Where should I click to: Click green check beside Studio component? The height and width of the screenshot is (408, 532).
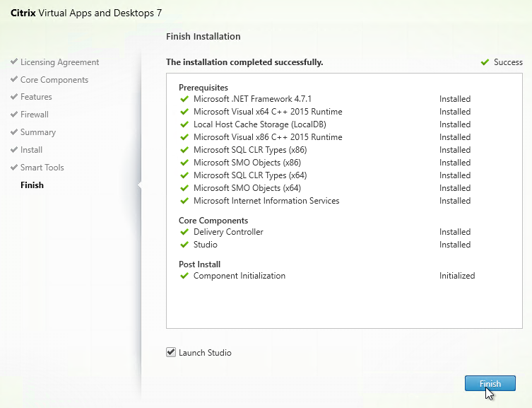pyautogui.click(x=184, y=245)
